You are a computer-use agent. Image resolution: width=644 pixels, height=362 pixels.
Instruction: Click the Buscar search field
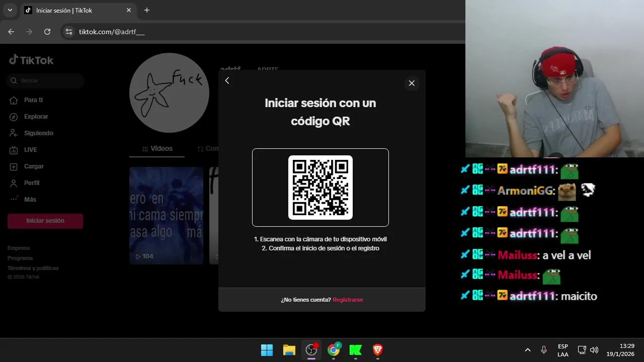[x=46, y=80]
